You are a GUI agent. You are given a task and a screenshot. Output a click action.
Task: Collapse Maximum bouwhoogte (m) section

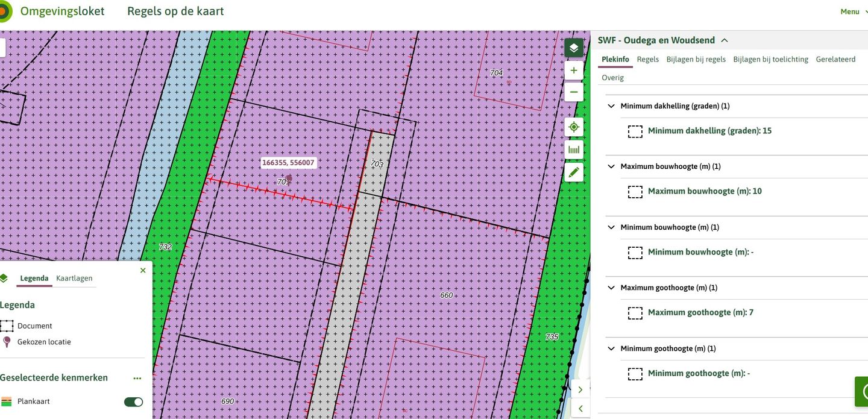[612, 166]
